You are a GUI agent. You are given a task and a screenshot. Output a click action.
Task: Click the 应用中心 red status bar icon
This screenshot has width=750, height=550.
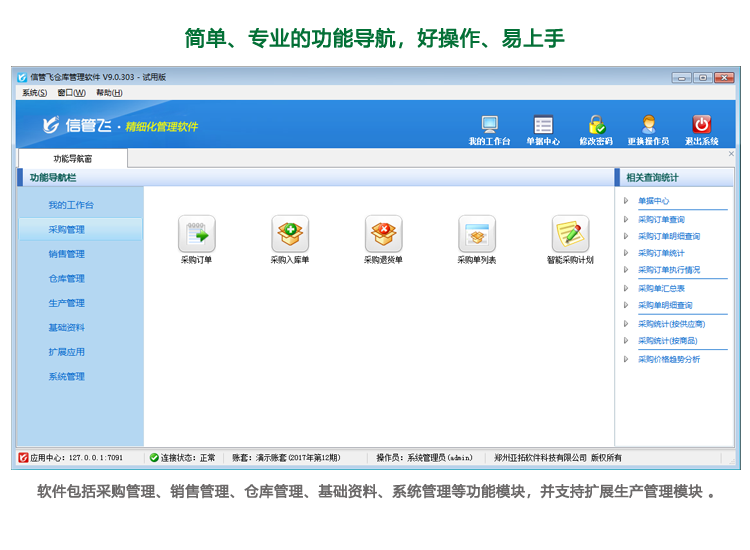pyautogui.click(x=23, y=458)
